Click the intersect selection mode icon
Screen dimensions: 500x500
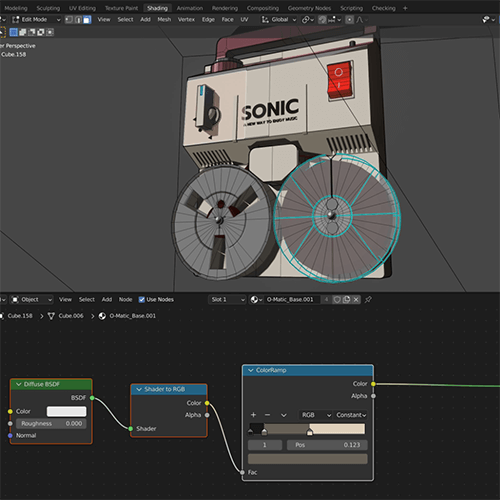click(50, 32)
